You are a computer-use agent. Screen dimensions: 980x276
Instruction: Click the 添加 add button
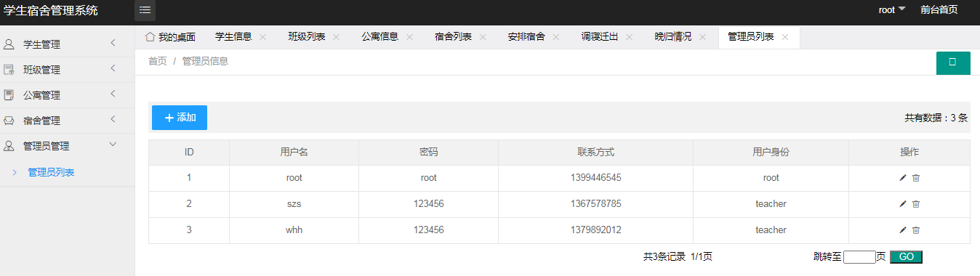point(180,118)
